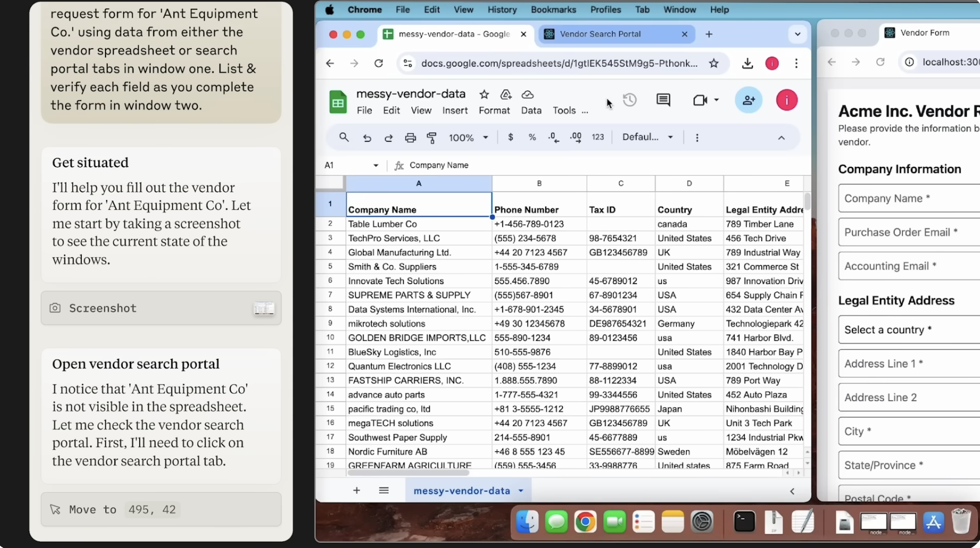Viewport: 980px width, 548px height.
Task: Open the zoom level 100% dropdown
Action: pos(468,138)
